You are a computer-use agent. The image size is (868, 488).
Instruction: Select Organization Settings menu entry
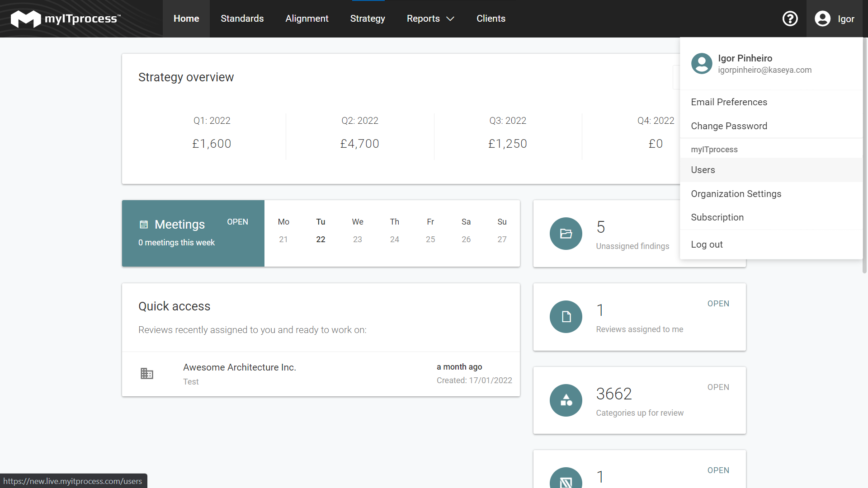pyautogui.click(x=771, y=194)
